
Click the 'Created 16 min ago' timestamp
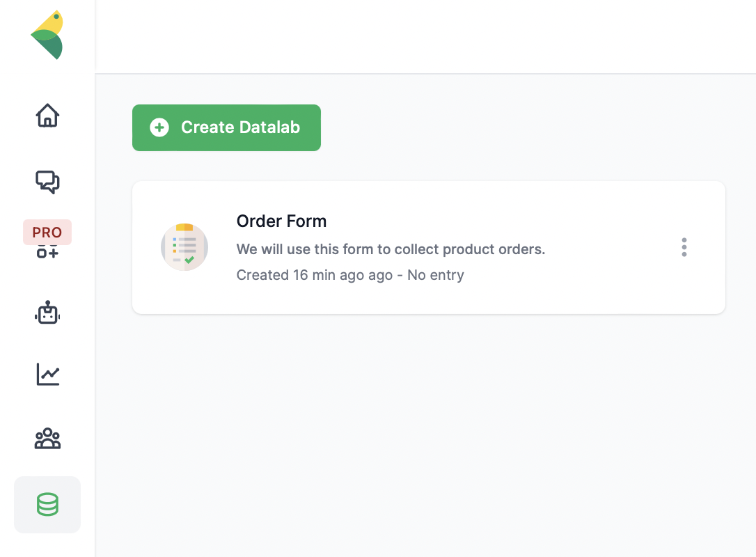[315, 275]
